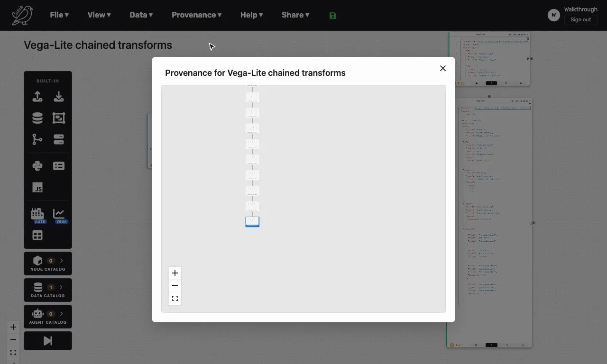Expand the Node Catalog panel

tap(48, 264)
